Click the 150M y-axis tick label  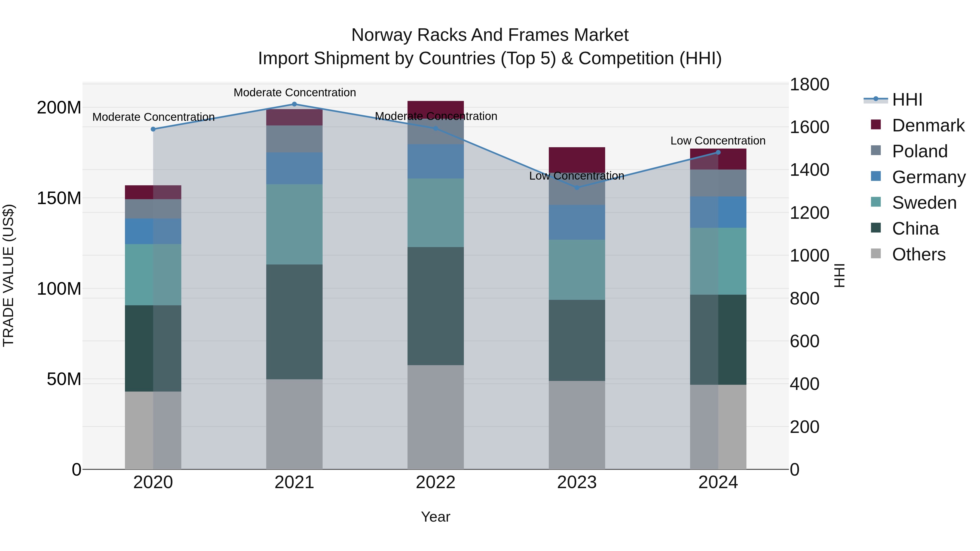pos(59,199)
